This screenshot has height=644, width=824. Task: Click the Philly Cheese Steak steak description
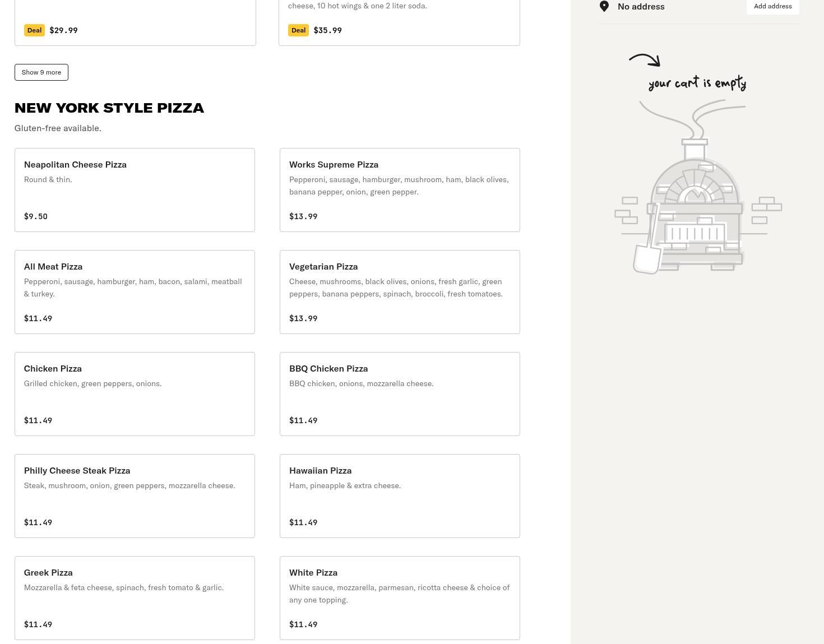point(129,485)
